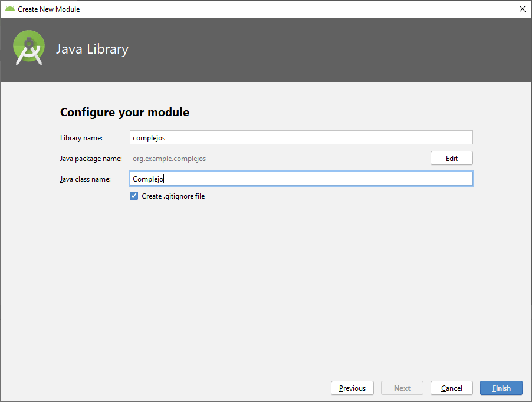This screenshot has width=532, height=402.
Task: Click the 'Java Library' header title
Action: click(92, 49)
